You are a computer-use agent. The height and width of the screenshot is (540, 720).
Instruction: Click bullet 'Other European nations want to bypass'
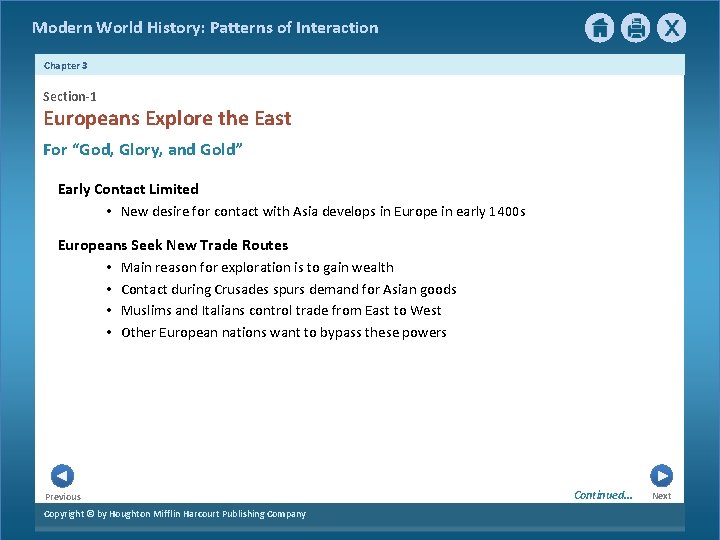pyautogui.click(x=284, y=332)
